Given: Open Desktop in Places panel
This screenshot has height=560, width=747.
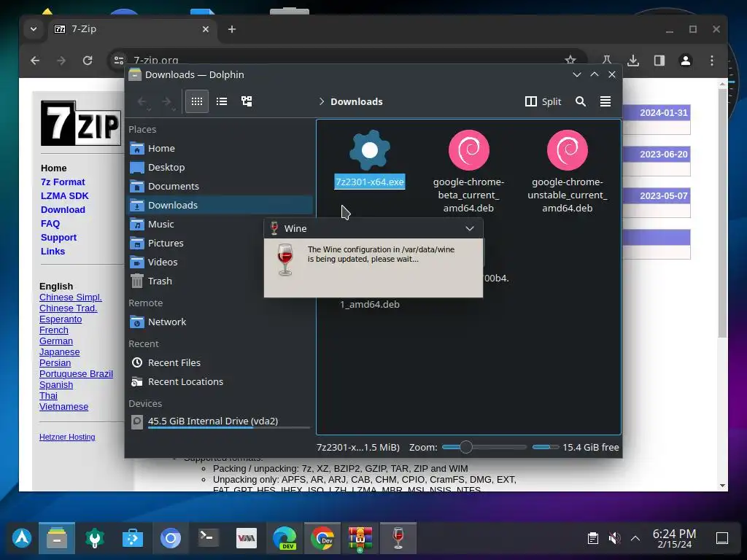Looking at the screenshot, I should (220, 168).
